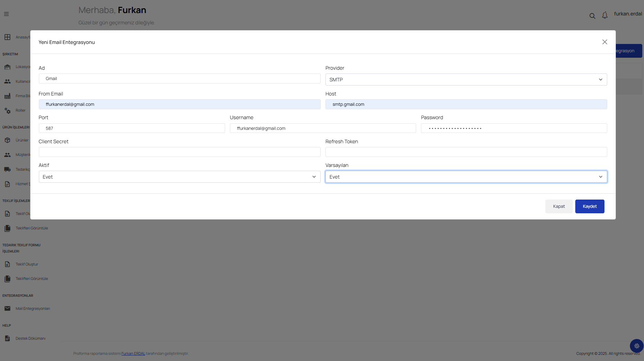Close the Yeni Email Entegrasyonu dialog

[605, 42]
